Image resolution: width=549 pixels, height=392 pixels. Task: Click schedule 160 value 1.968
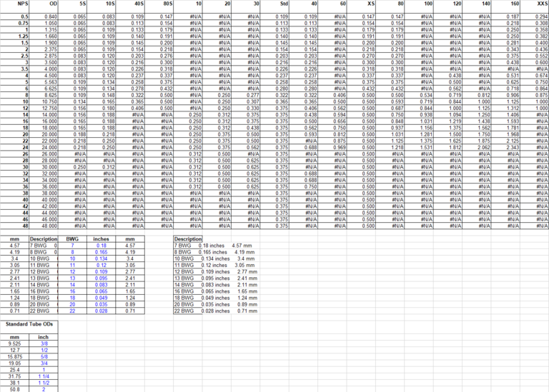click(x=505, y=134)
